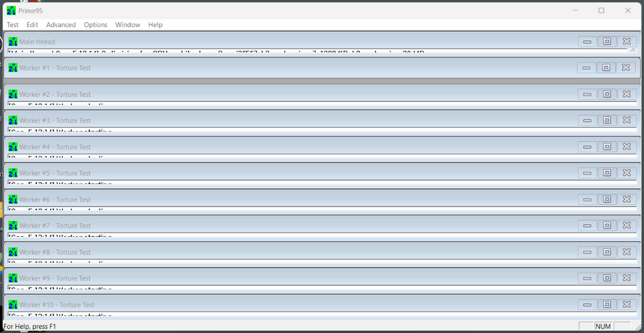
Task: Minimize the Worker #7 window
Action: [587, 225]
